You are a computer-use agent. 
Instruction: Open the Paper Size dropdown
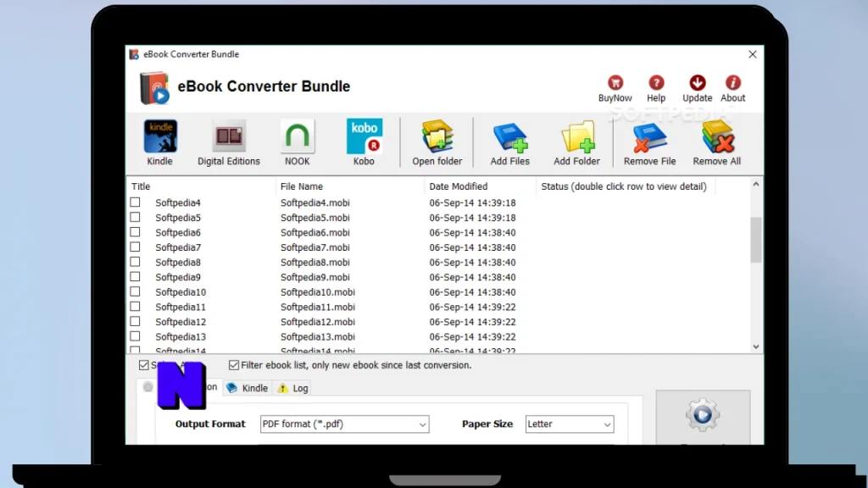pyautogui.click(x=570, y=424)
